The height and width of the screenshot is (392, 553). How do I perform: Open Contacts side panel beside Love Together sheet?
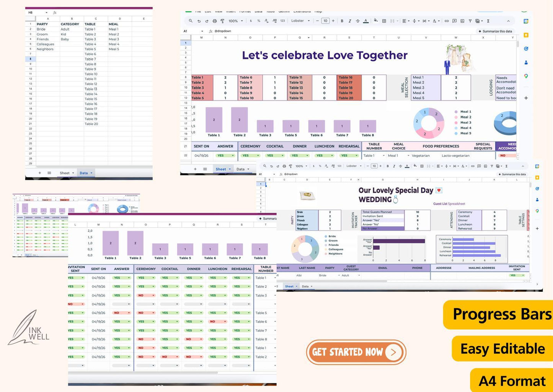(526, 62)
